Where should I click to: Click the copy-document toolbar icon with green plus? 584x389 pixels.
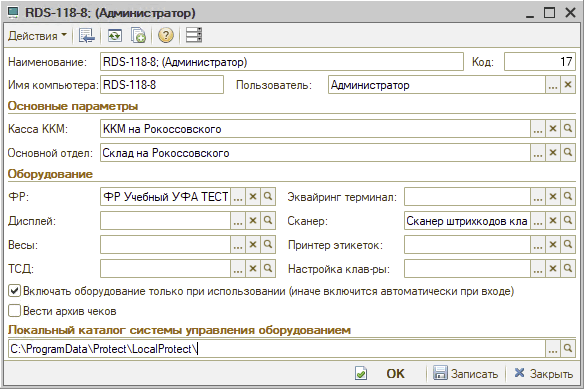[138, 36]
